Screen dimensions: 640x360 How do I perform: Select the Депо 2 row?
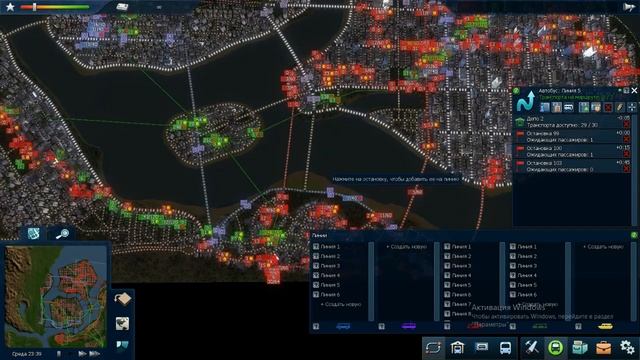click(x=572, y=122)
